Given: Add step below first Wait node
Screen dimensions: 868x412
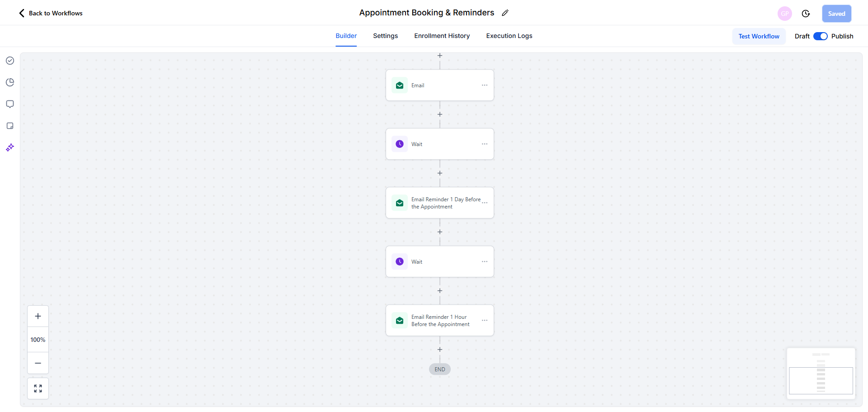Looking at the screenshot, I should [x=439, y=173].
